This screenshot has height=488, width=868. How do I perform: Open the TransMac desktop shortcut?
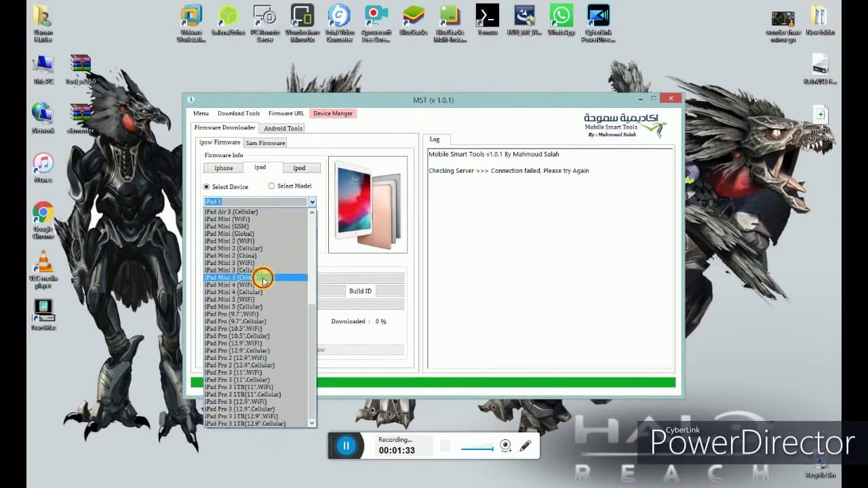point(43,315)
